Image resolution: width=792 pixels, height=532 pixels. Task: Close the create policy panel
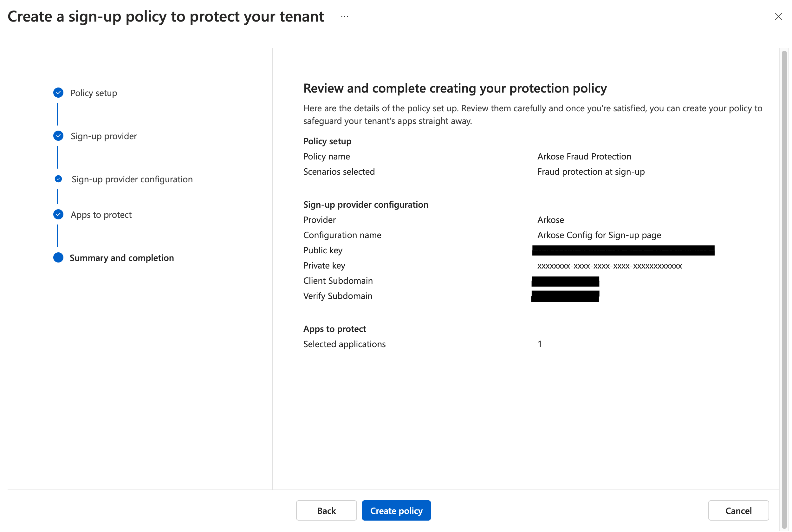pyautogui.click(x=778, y=16)
